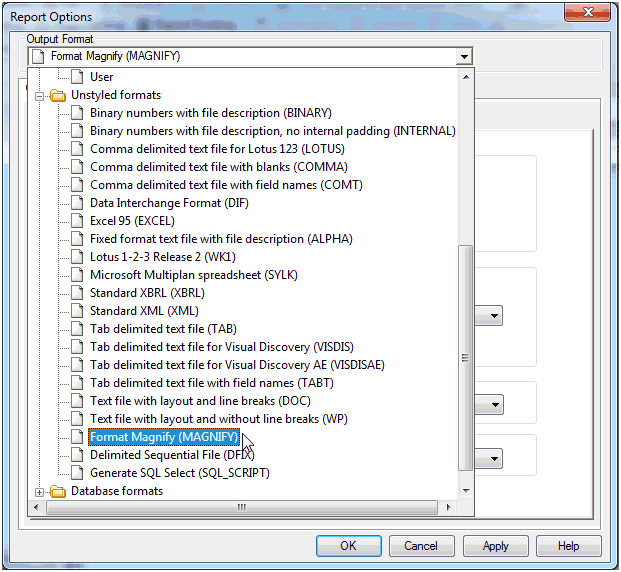Screen dimensions: 621x572
Task: Select Delimited Sequential File (DFIX)
Action: click(172, 455)
